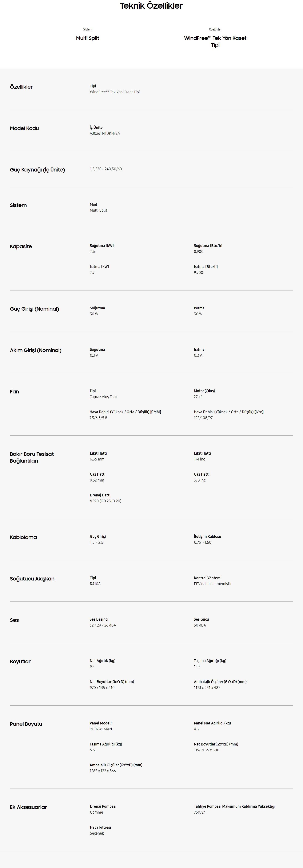303x868 pixels.
Task: Click the Fan section heading
Action: click(x=15, y=392)
